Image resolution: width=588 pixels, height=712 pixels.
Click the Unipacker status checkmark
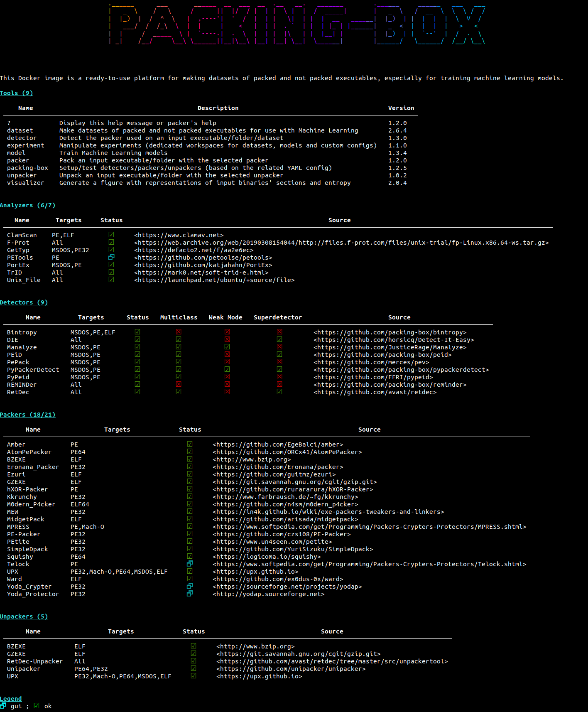pyautogui.click(x=194, y=668)
